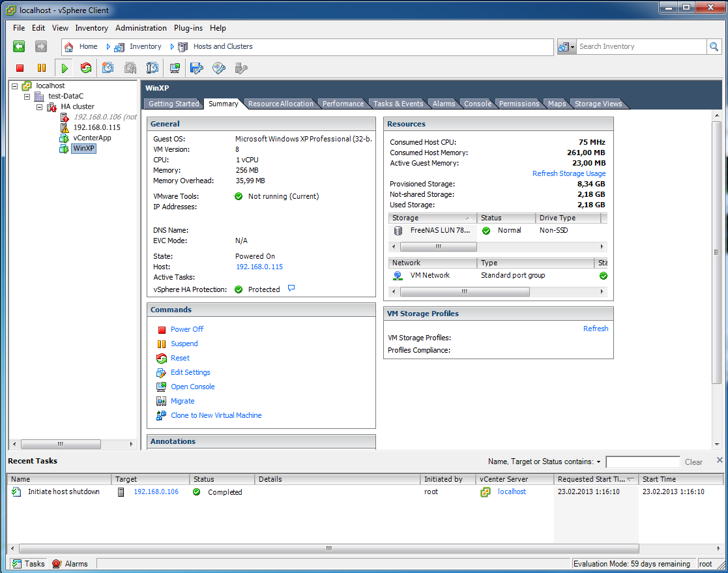Click the Suspend command link
This screenshot has width=728, height=573.
coord(184,344)
